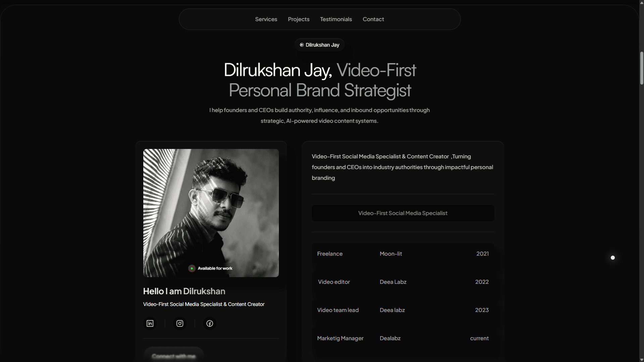This screenshot has width=644, height=362.
Task: Expand the Marketig Manager Dealabz entry
Action: click(402, 338)
